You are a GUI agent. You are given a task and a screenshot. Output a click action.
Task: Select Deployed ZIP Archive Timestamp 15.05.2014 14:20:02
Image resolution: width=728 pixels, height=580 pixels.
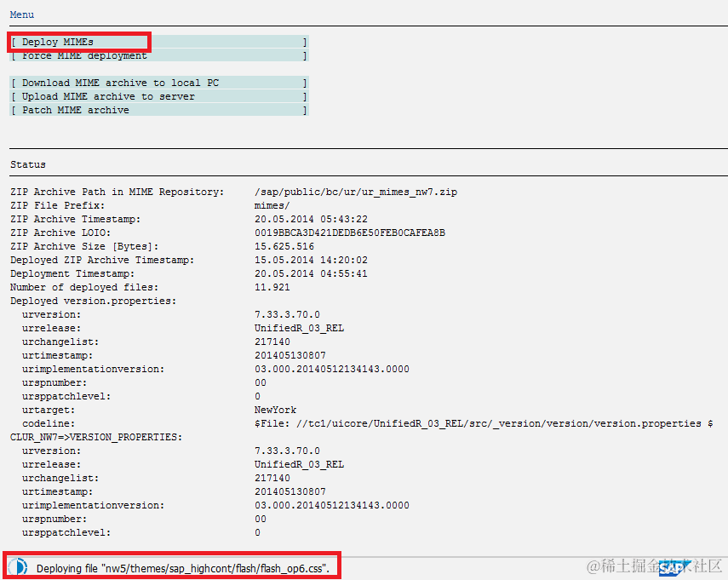click(x=311, y=260)
